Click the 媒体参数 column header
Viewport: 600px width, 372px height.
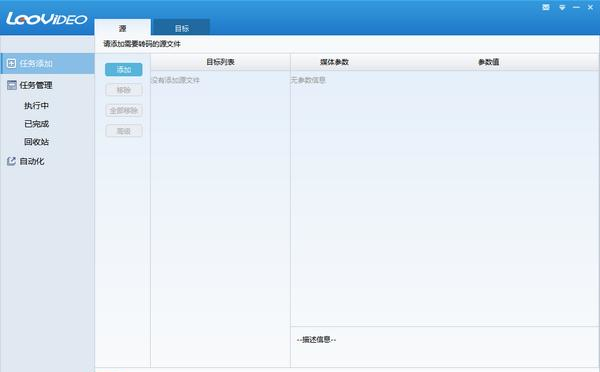coord(334,62)
